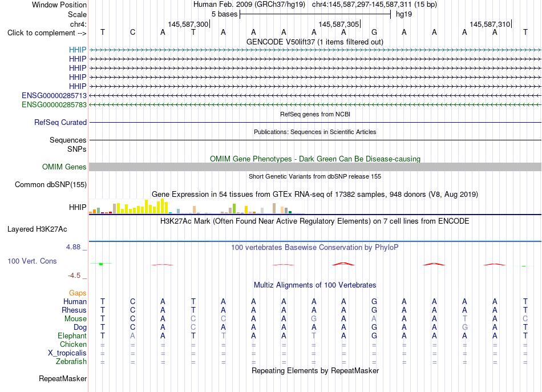This screenshot has height=392, width=542.
Task: Click the 'RepeatMasker' track label
Action: [63, 379]
